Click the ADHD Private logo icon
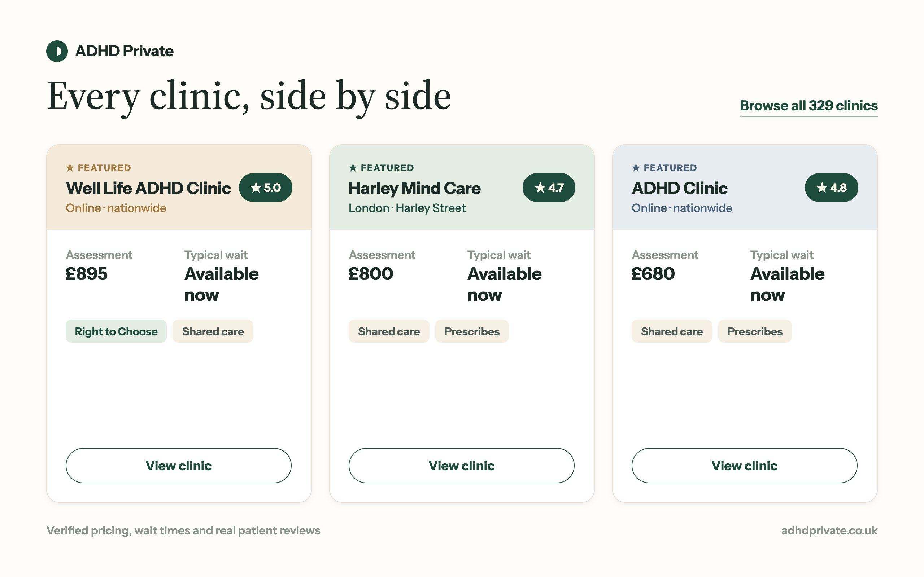This screenshot has width=924, height=577. [x=57, y=51]
